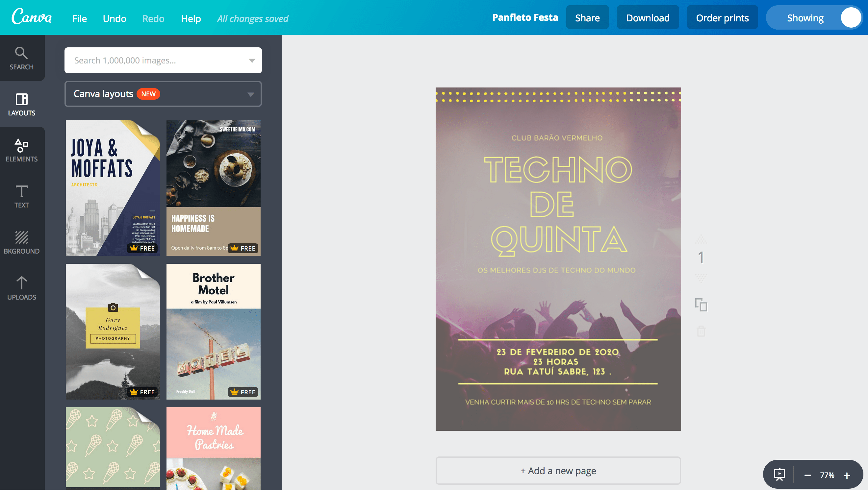Select VENHA CURTIR MAIS DE 10 HRS text
868x490 pixels.
[x=558, y=402]
